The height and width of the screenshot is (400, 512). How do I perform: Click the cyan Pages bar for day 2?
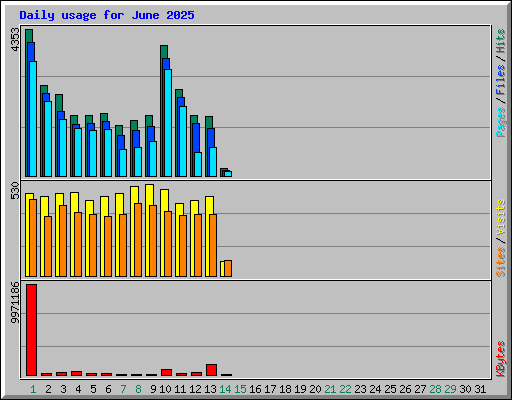pyautogui.click(x=48, y=139)
